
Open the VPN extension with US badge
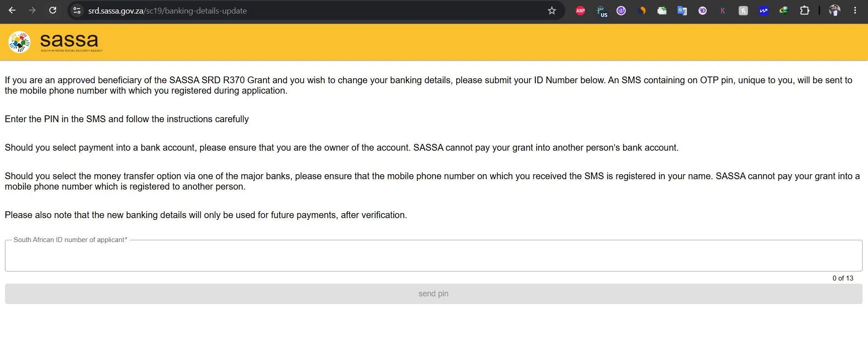click(x=601, y=11)
